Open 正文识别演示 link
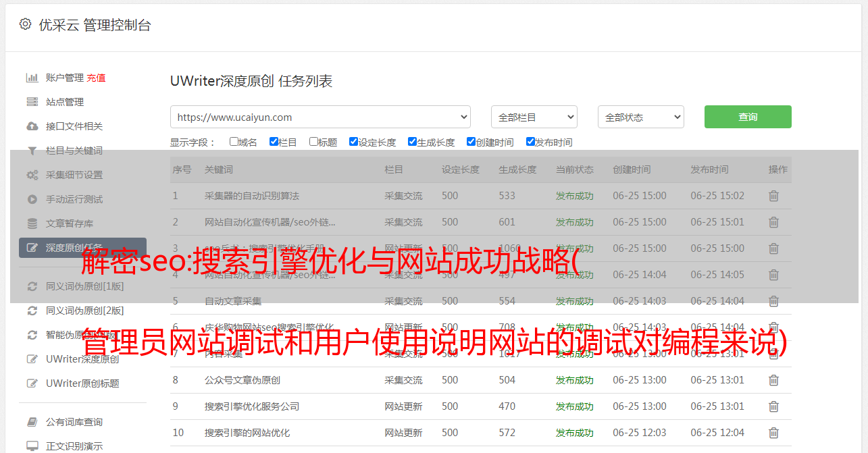The width and height of the screenshot is (868, 453). tap(74, 446)
